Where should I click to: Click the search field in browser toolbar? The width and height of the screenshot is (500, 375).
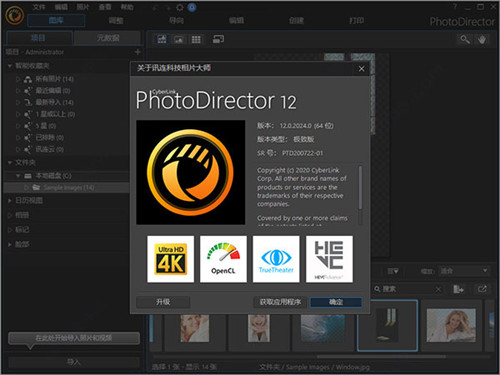(407, 289)
